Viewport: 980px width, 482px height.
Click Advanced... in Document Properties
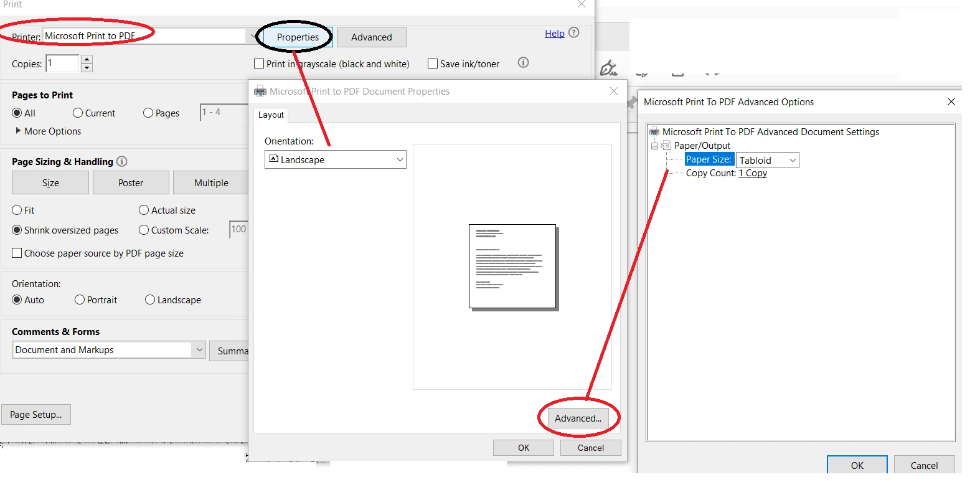pyautogui.click(x=578, y=418)
